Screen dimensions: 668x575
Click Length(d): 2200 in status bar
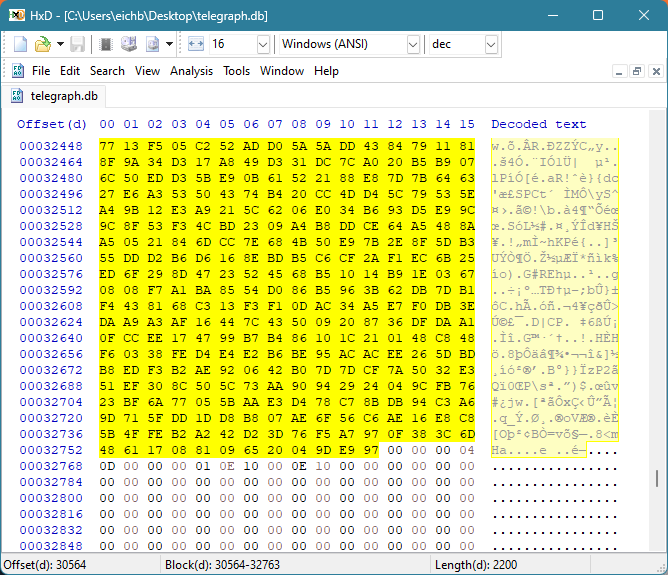(x=476, y=565)
